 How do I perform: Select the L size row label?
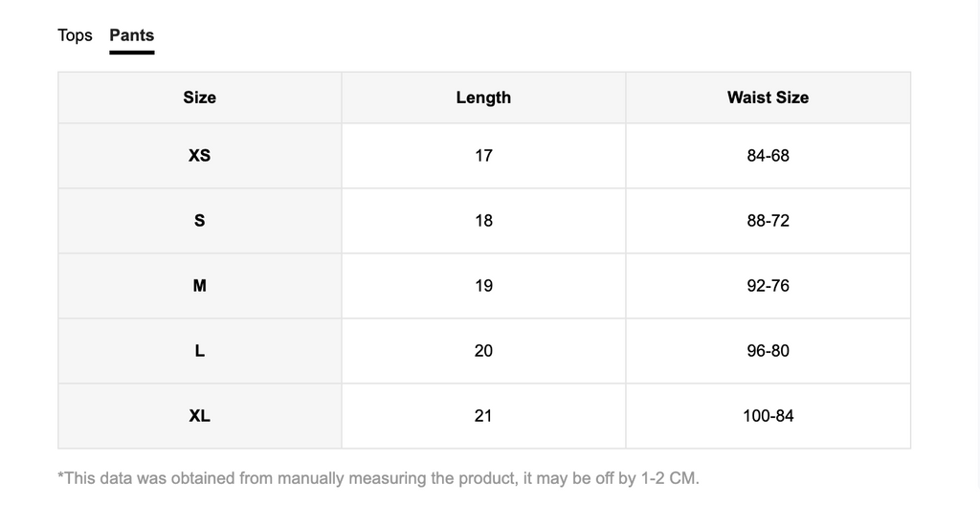(200, 350)
